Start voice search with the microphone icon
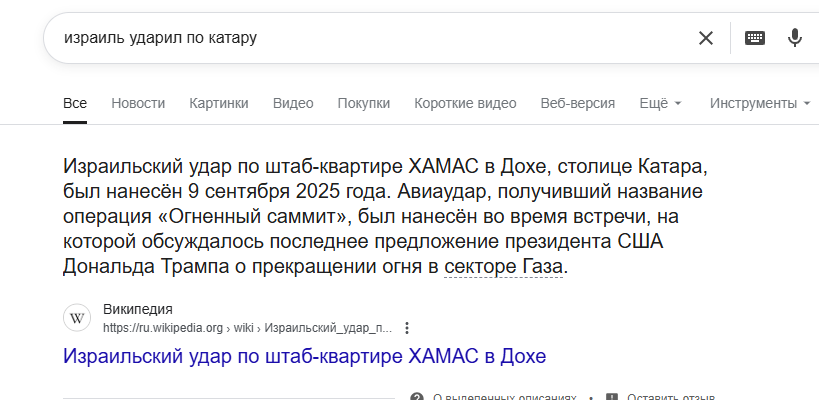Viewport: 819px width, 400px height. tap(795, 38)
